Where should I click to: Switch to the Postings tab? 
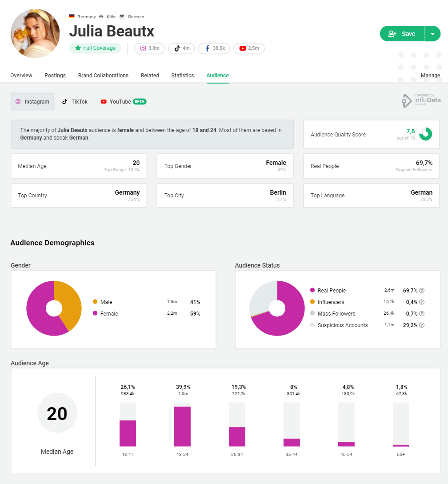pos(55,75)
